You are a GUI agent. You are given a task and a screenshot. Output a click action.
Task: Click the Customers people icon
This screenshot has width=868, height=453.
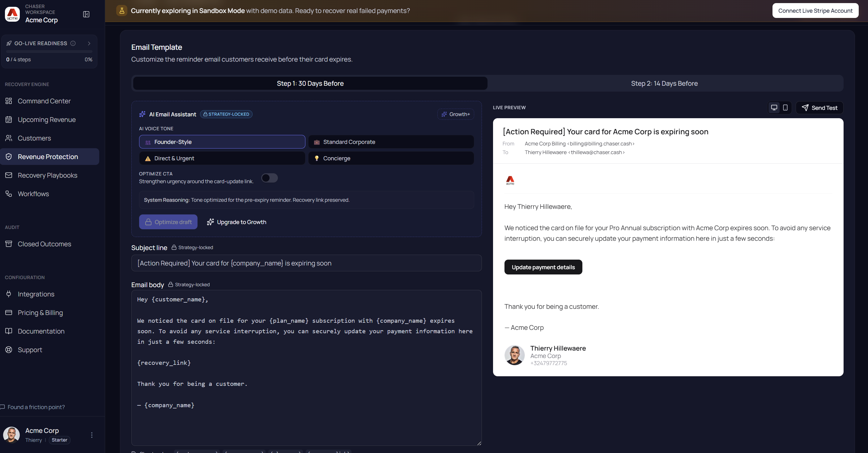[x=9, y=138]
